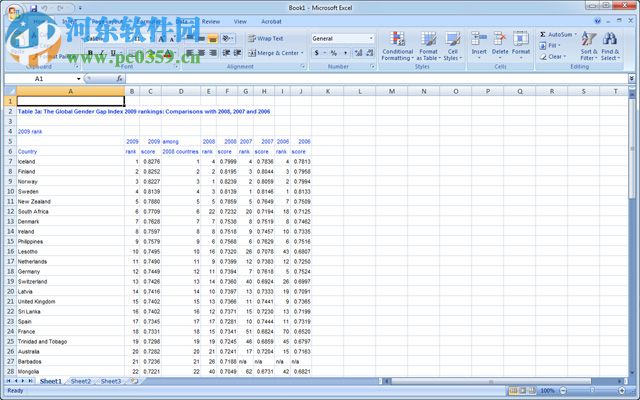The image size is (640, 400).
Task: Click Merge & Center
Action: click(x=273, y=53)
